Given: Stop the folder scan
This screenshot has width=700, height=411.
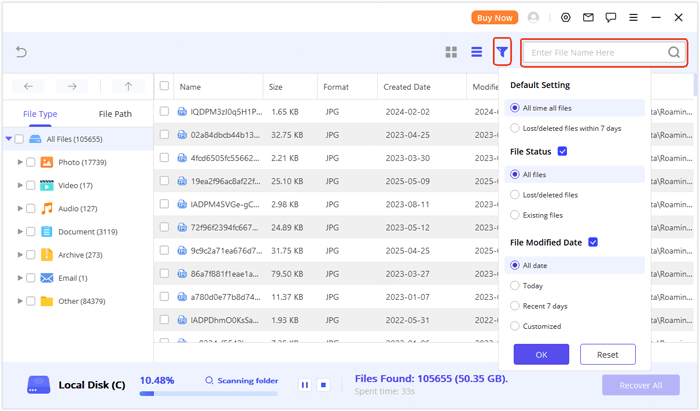Looking at the screenshot, I should pos(323,384).
